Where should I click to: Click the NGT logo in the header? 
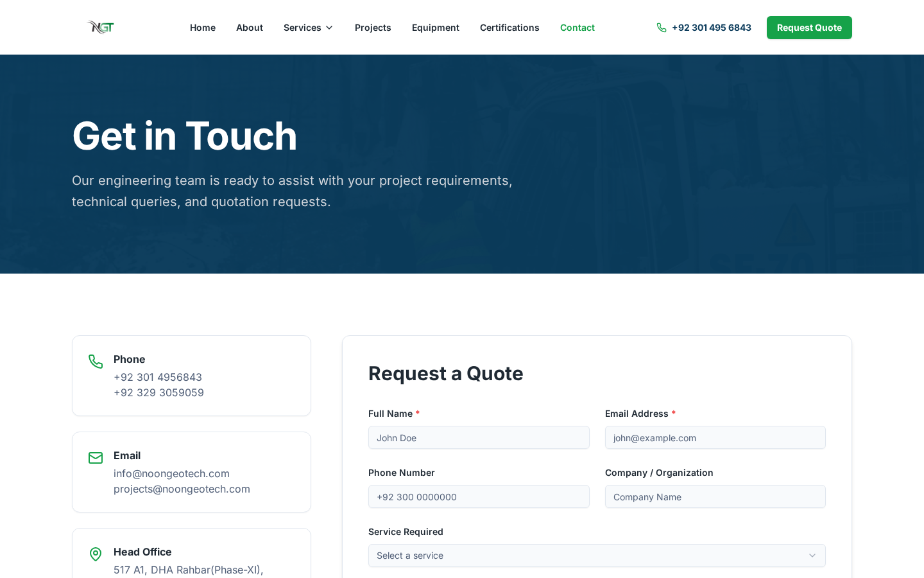(x=101, y=27)
